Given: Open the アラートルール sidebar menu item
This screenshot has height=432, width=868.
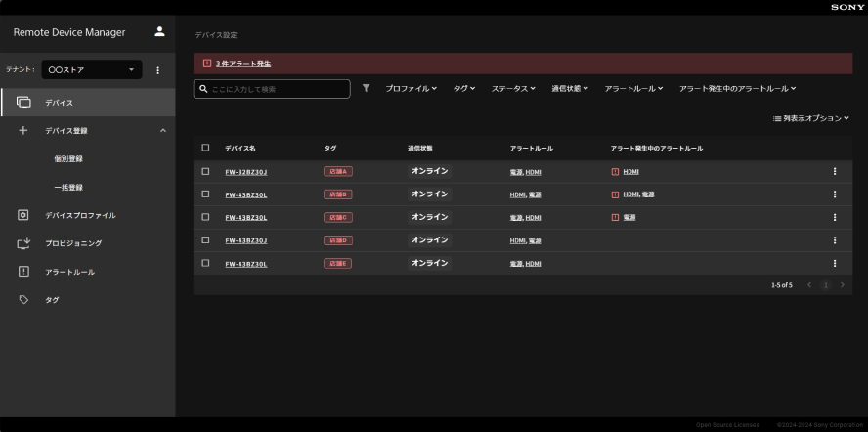Looking at the screenshot, I should [x=69, y=272].
